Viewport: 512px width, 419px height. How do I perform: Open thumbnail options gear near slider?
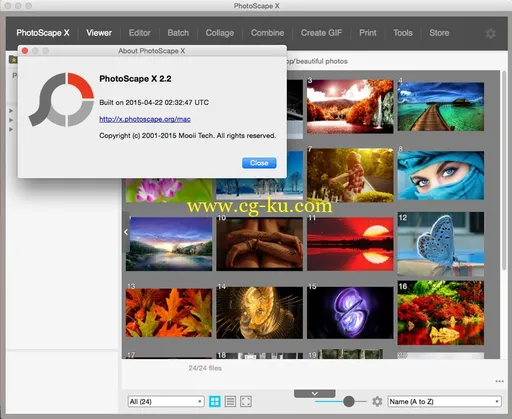point(377,401)
